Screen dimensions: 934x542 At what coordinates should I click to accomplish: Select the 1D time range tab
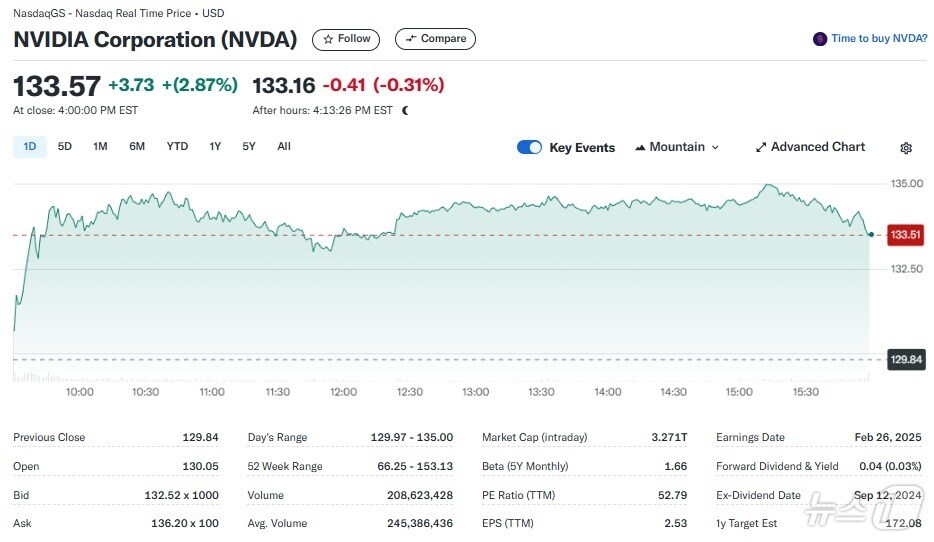pos(30,147)
